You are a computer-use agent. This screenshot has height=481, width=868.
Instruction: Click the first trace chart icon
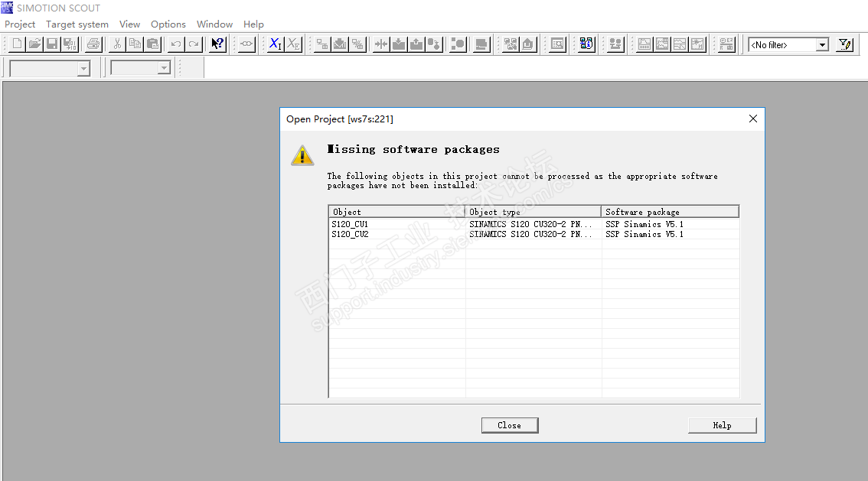click(x=644, y=44)
